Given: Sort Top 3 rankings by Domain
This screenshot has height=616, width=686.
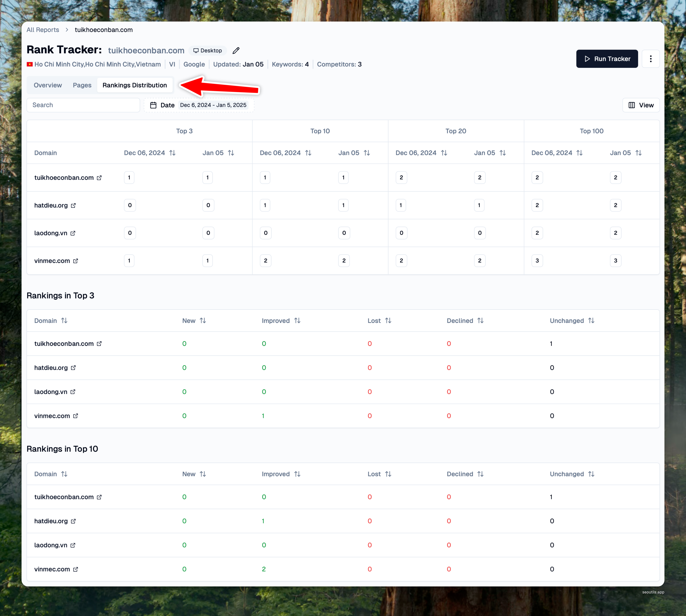Looking at the screenshot, I should coord(64,321).
